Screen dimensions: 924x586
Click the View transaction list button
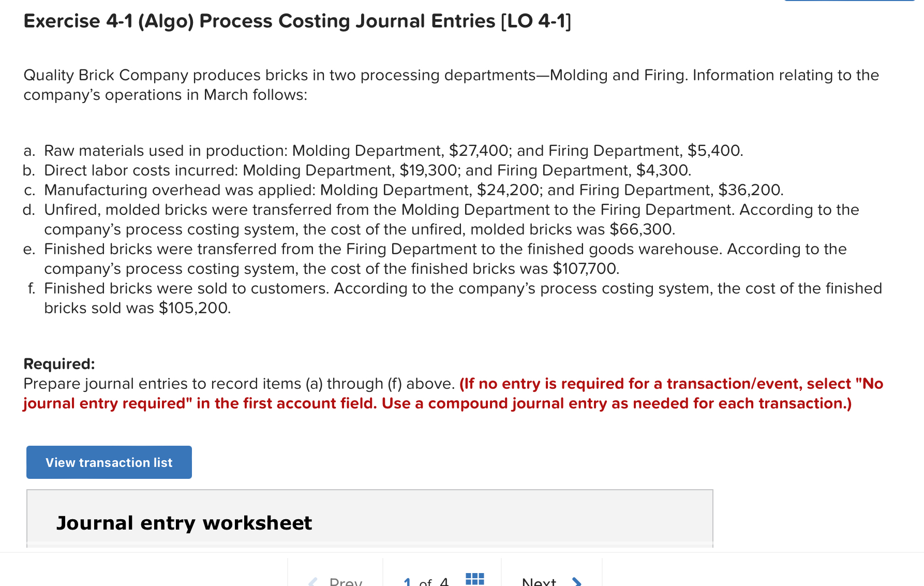coord(109,462)
